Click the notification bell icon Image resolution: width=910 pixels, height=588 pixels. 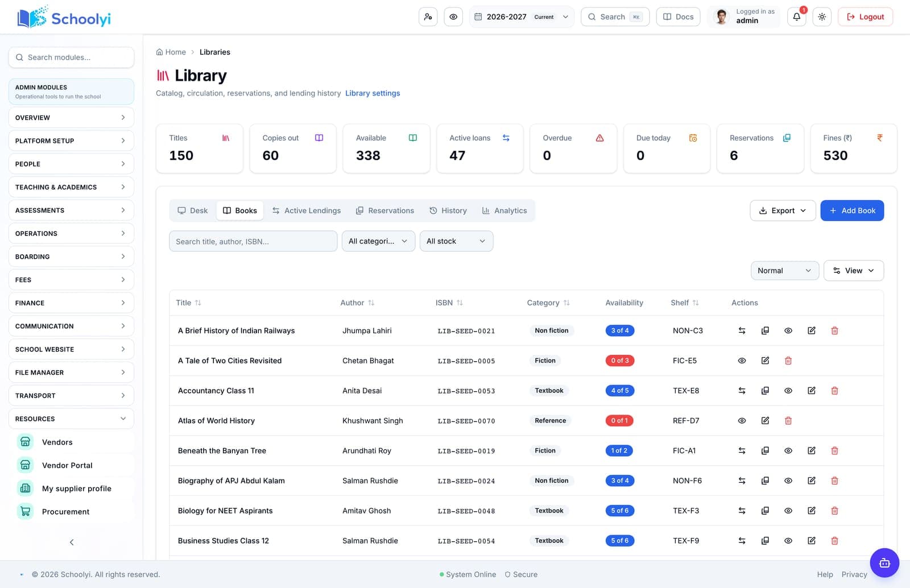click(796, 17)
